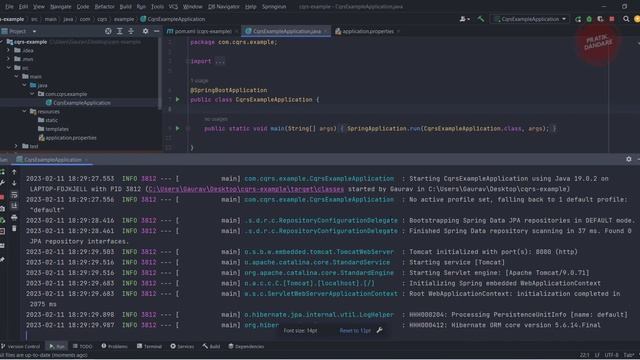Collapse the src folder
The image size is (640, 360).
pos(9,68)
